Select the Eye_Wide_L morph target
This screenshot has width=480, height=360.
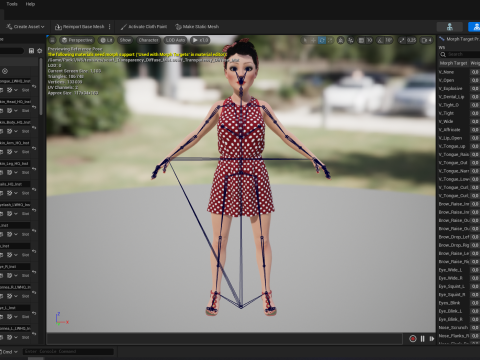coord(450,270)
